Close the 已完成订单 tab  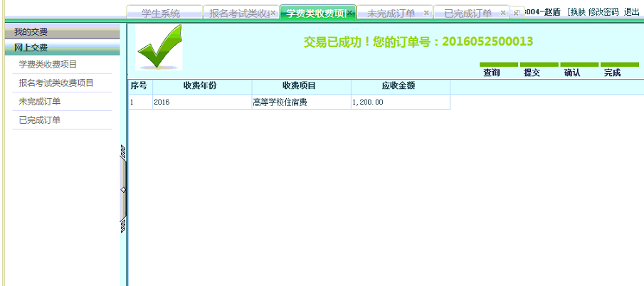coord(503,13)
